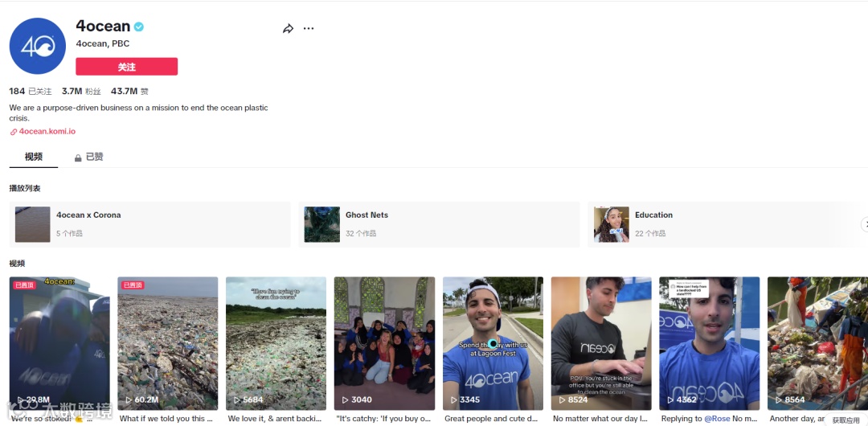Open the three-dots more options menu
This screenshot has width=868, height=426.
309,28
